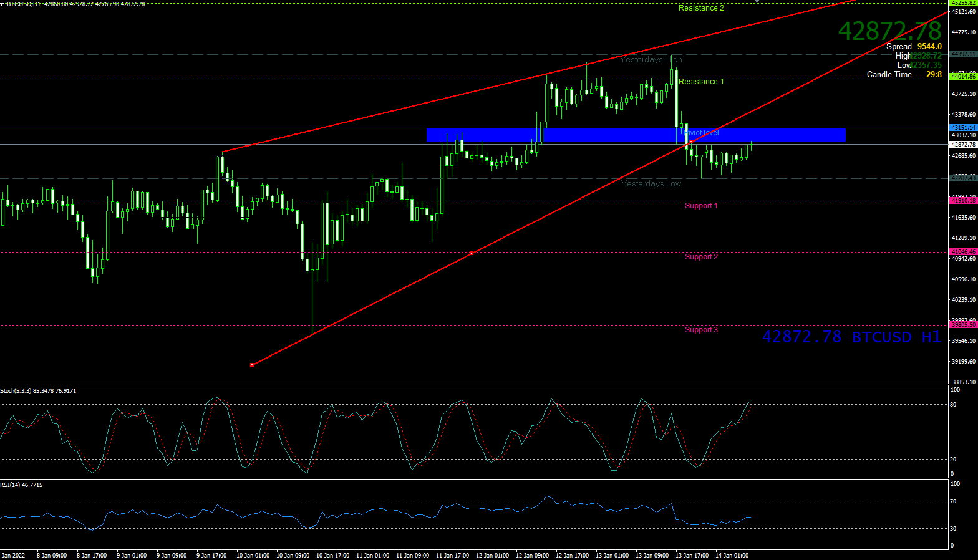Select the Support 2 label
Screen dimensions: 978x560
point(701,257)
